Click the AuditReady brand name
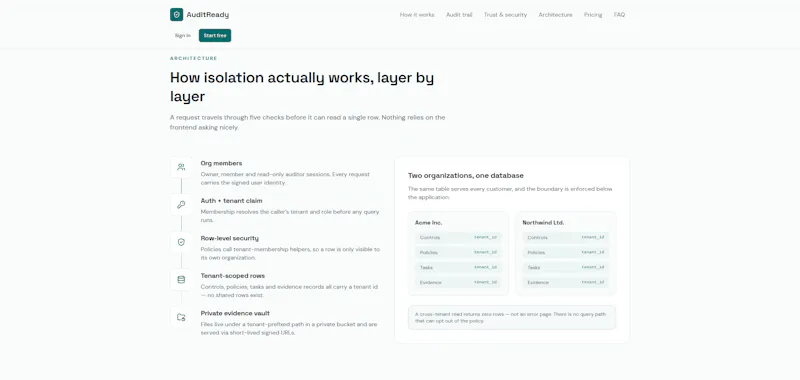800x380 pixels. point(208,15)
